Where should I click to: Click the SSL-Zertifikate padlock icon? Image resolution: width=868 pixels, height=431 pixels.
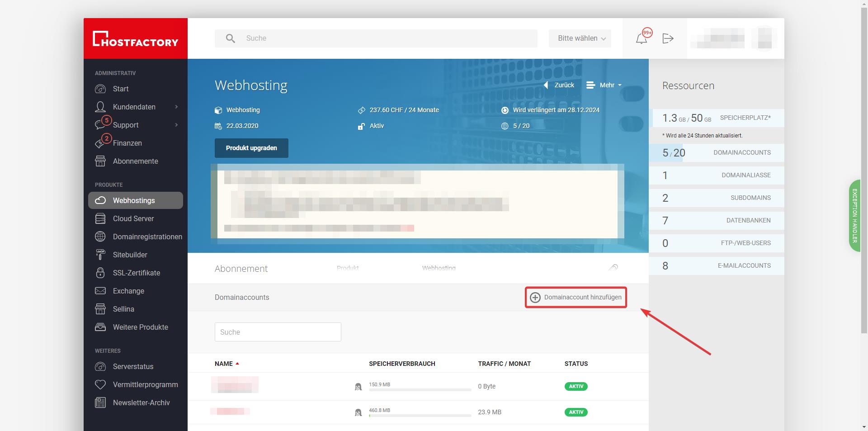point(100,273)
